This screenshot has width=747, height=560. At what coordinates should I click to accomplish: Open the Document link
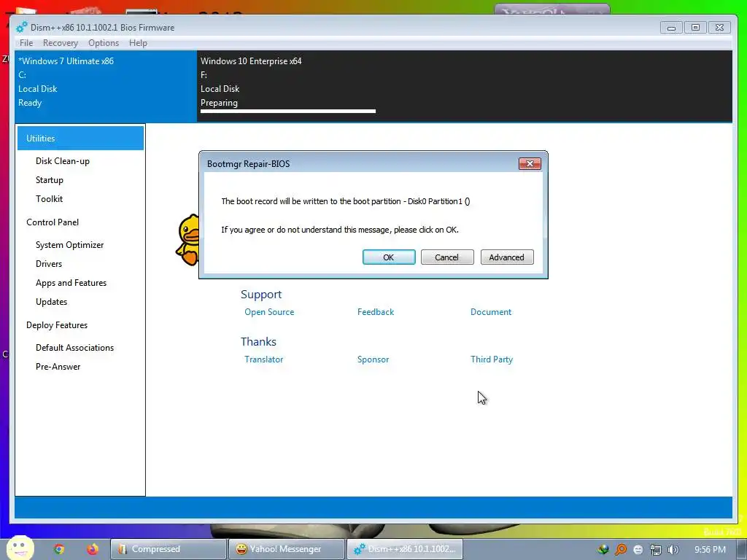tap(491, 312)
